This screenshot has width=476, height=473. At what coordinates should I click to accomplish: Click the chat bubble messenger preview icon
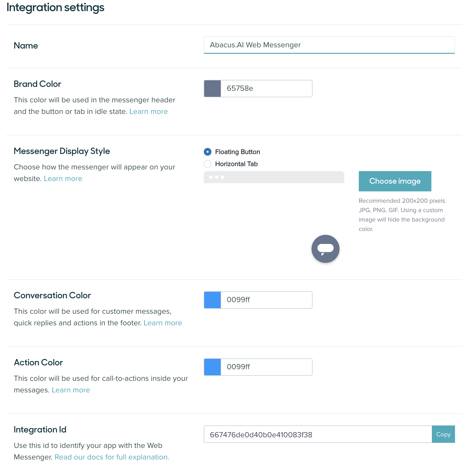(325, 249)
